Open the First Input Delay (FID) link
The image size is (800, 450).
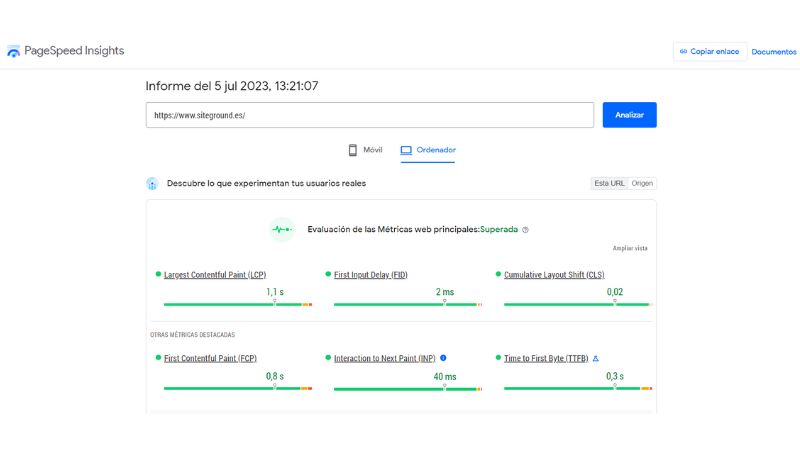pos(370,275)
